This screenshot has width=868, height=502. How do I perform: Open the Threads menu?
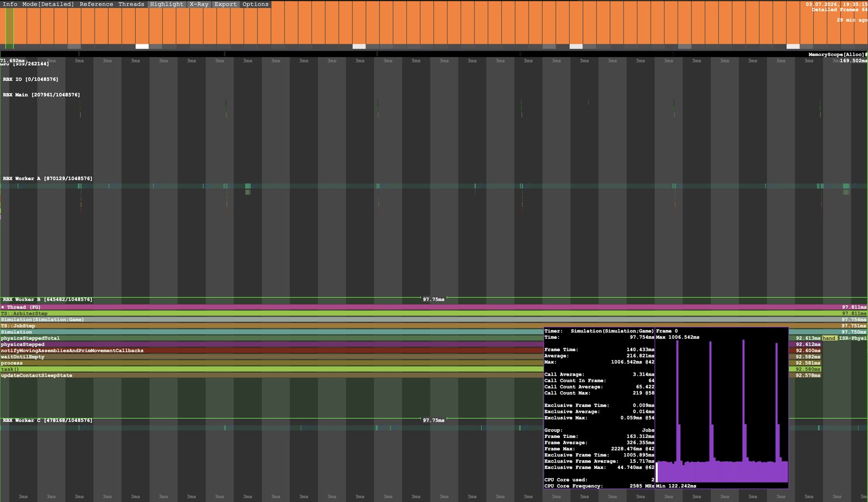click(x=131, y=4)
